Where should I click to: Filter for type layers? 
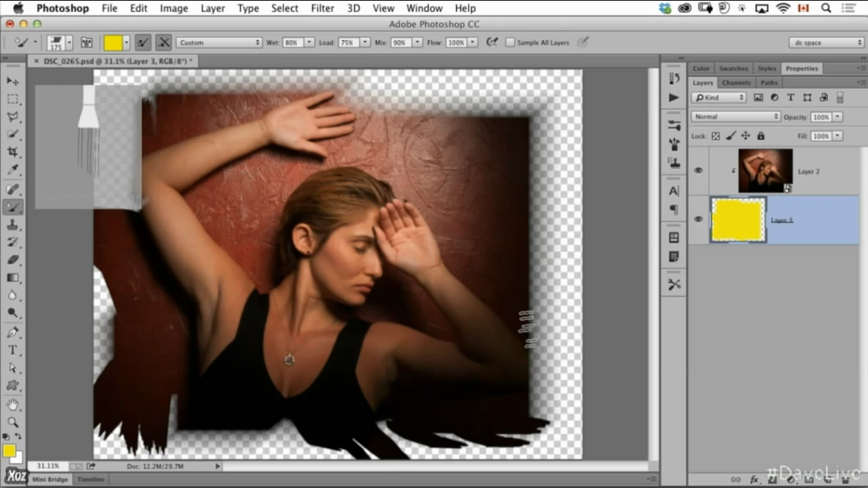tap(790, 97)
